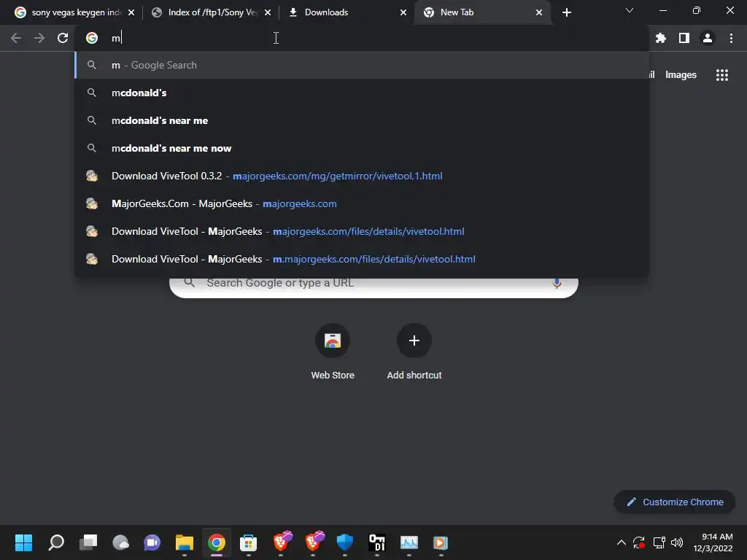Open Windows taskbar search
The width and height of the screenshot is (747, 560).
pyautogui.click(x=56, y=542)
